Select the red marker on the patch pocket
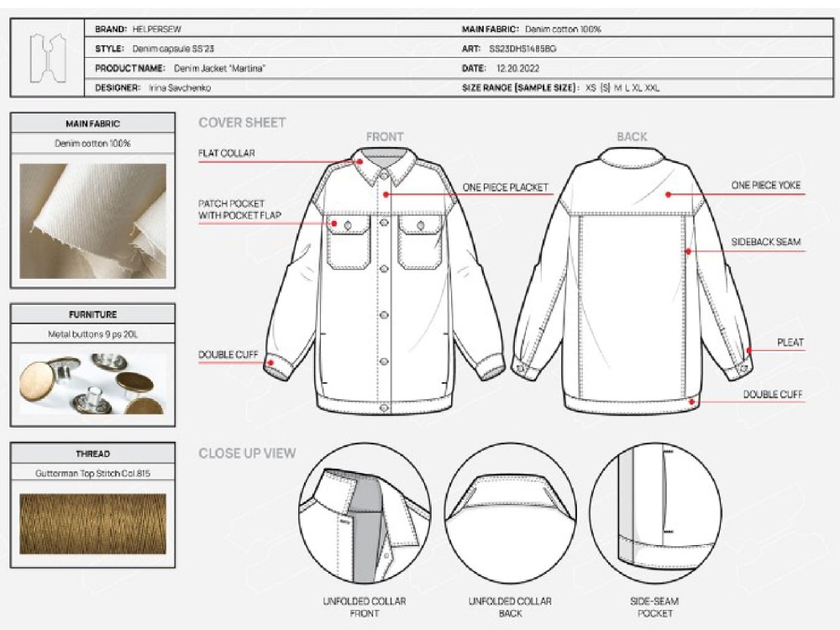 point(333,223)
